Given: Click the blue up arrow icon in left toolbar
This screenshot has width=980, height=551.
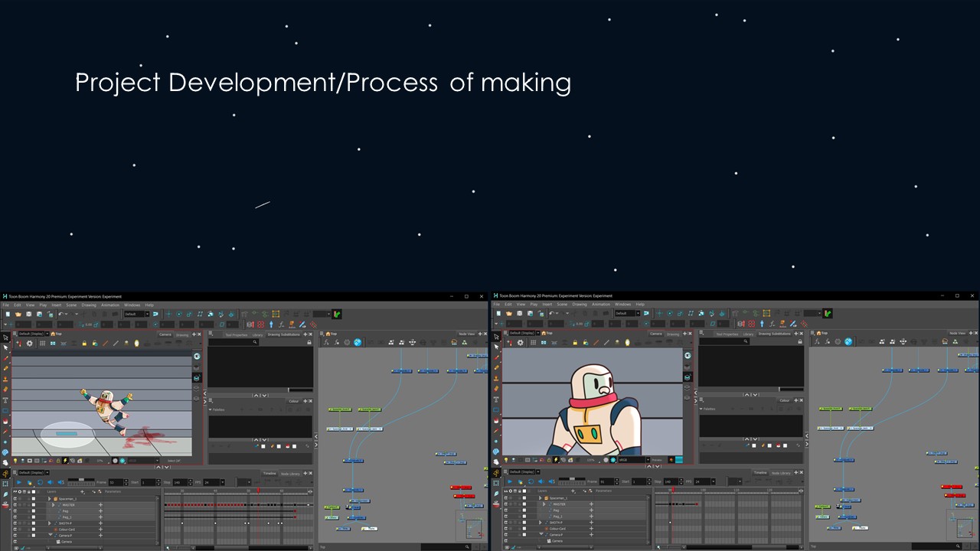Looking at the screenshot, I should pos(271,324).
